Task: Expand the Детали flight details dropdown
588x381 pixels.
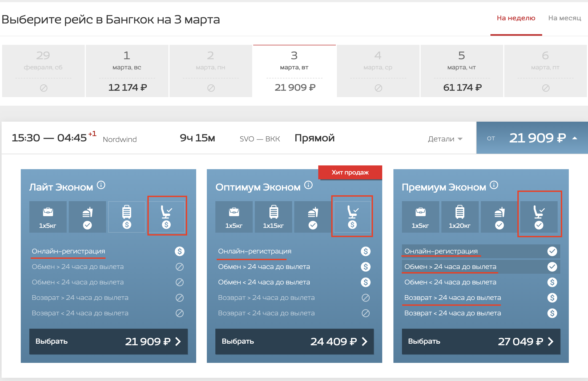Action: tap(445, 139)
